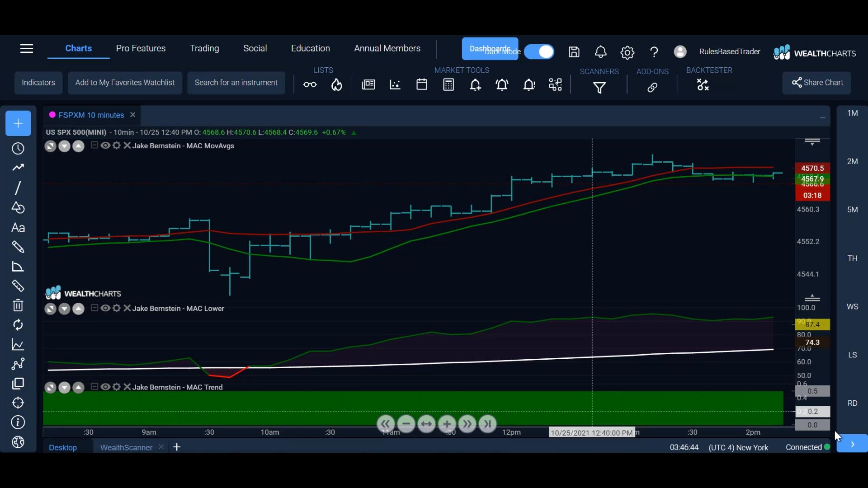Open the settings gear in header
Viewport: 868px width, 488px height.
pos(627,52)
